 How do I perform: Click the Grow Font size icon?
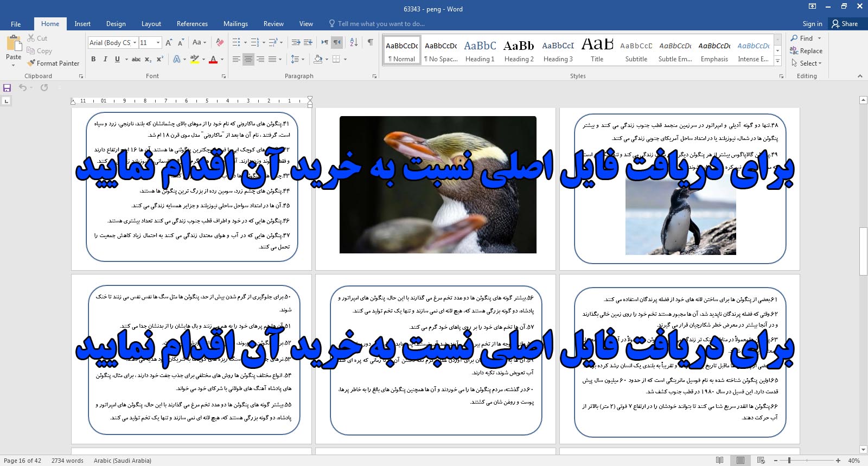point(169,42)
